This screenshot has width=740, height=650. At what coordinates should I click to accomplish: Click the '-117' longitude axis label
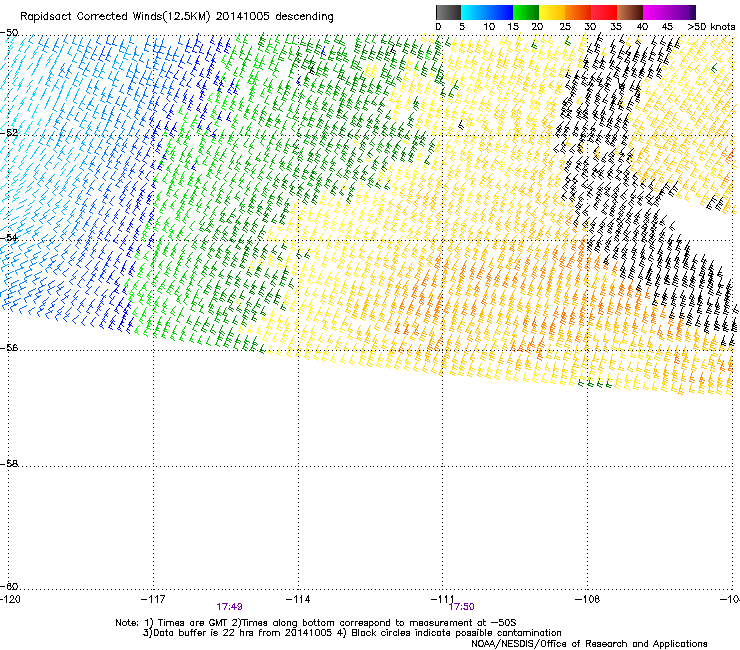coord(153,599)
